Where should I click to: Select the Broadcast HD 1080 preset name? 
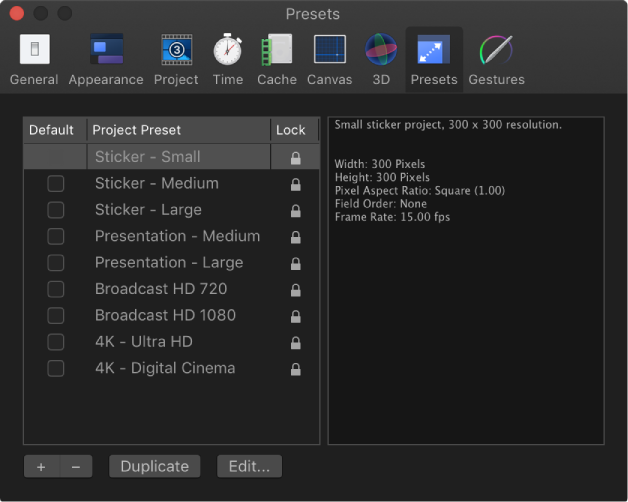[165, 316]
